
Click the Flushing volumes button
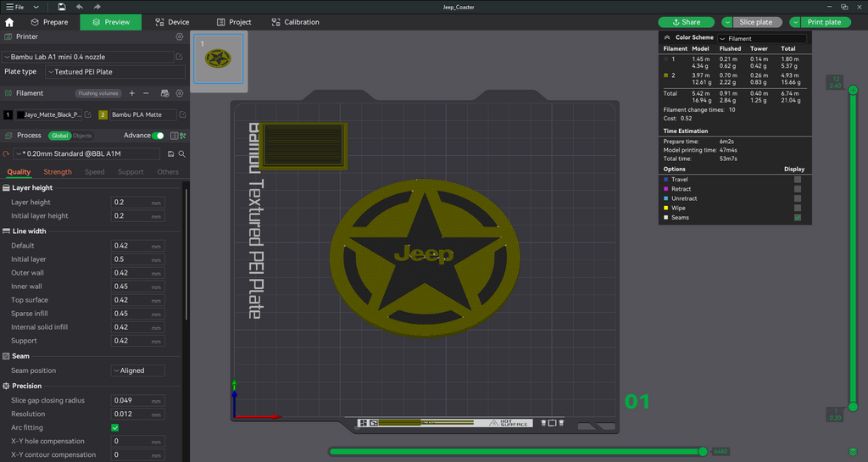[98, 93]
